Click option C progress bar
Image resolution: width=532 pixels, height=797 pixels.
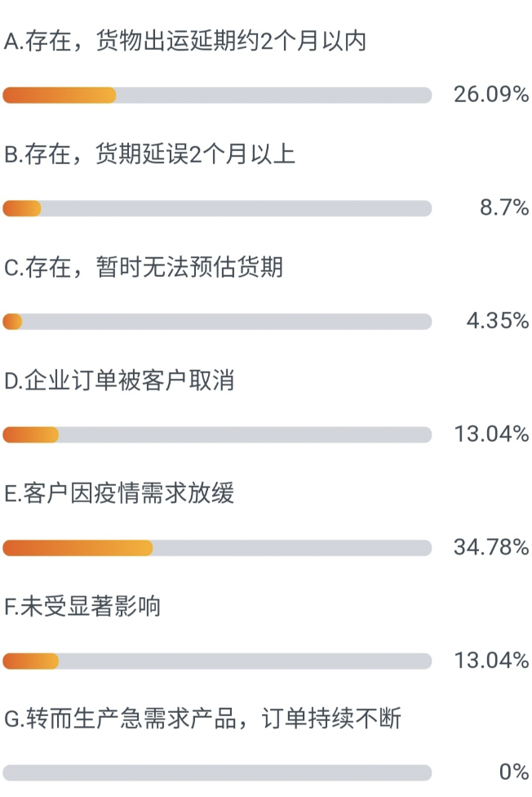pyautogui.click(x=217, y=322)
